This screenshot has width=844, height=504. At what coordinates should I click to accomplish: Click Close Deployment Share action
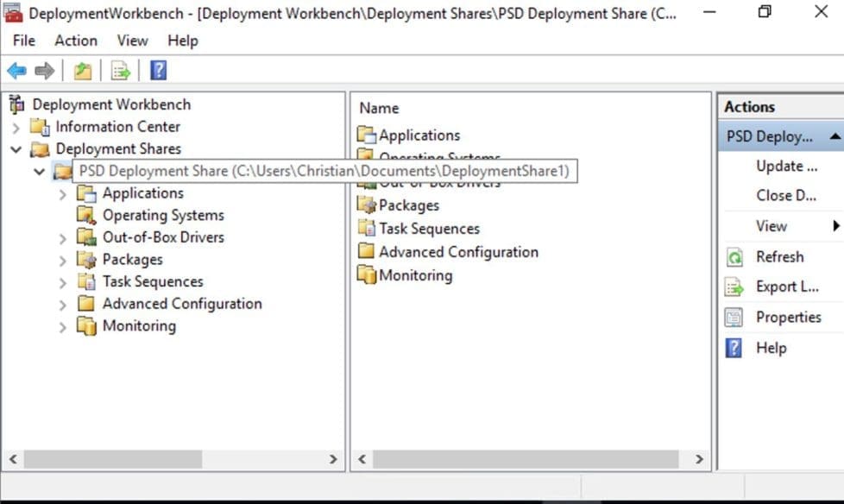tap(785, 196)
